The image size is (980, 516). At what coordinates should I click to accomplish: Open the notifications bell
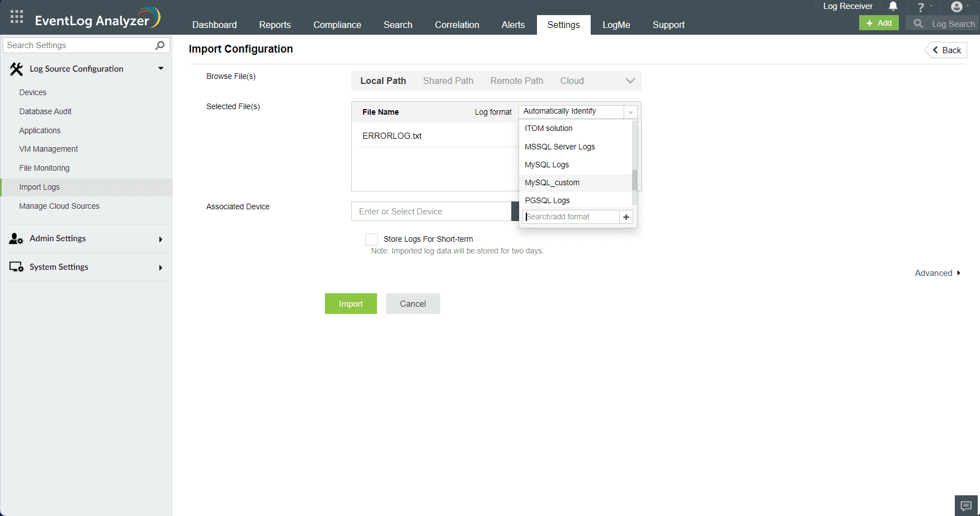(893, 6)
